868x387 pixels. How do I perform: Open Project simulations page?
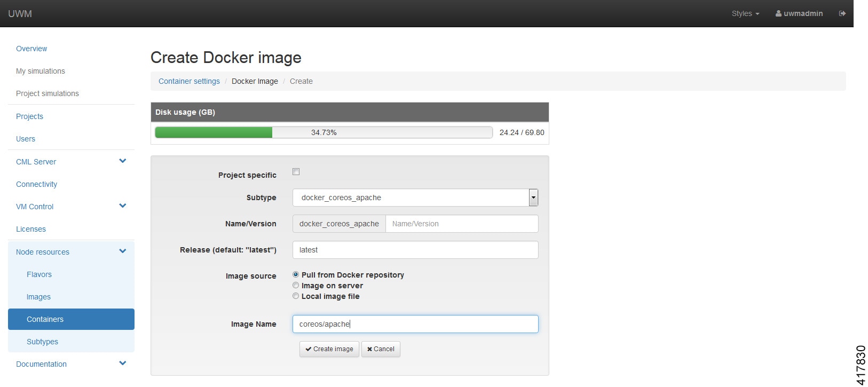[x=48, y=93]
